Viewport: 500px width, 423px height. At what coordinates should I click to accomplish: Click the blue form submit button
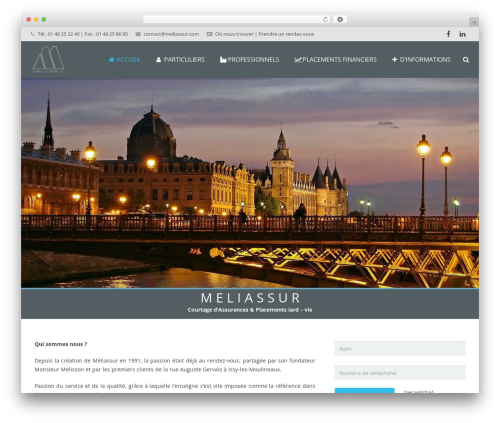pos(365,390)
